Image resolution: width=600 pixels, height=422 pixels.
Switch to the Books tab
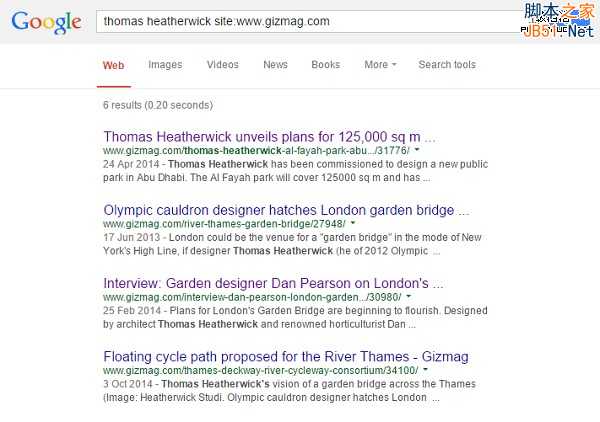click(x=325, y=65)
